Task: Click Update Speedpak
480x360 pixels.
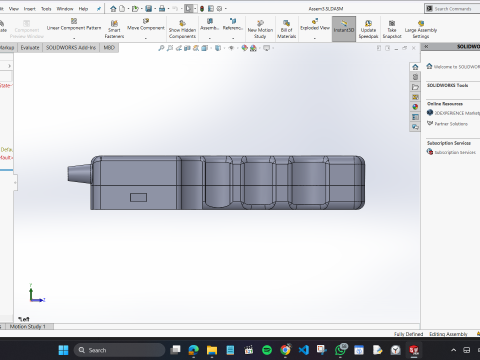Action: click(368, 29)
